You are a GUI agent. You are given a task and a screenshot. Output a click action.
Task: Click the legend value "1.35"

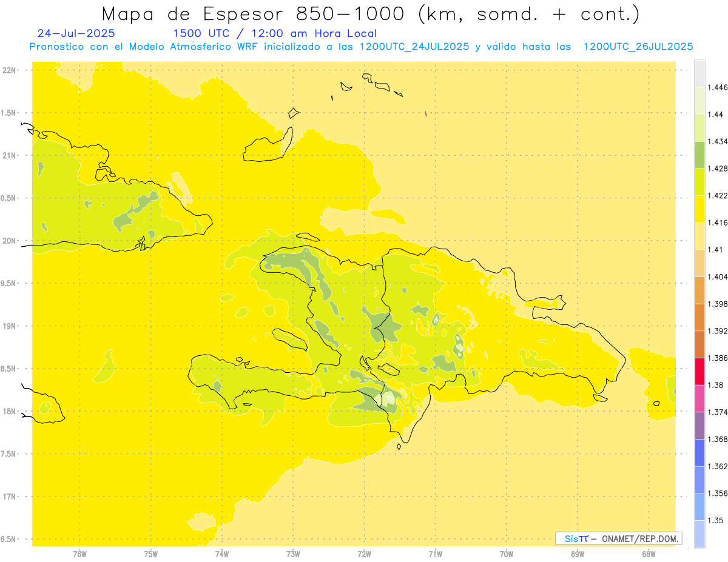[714, 520]
